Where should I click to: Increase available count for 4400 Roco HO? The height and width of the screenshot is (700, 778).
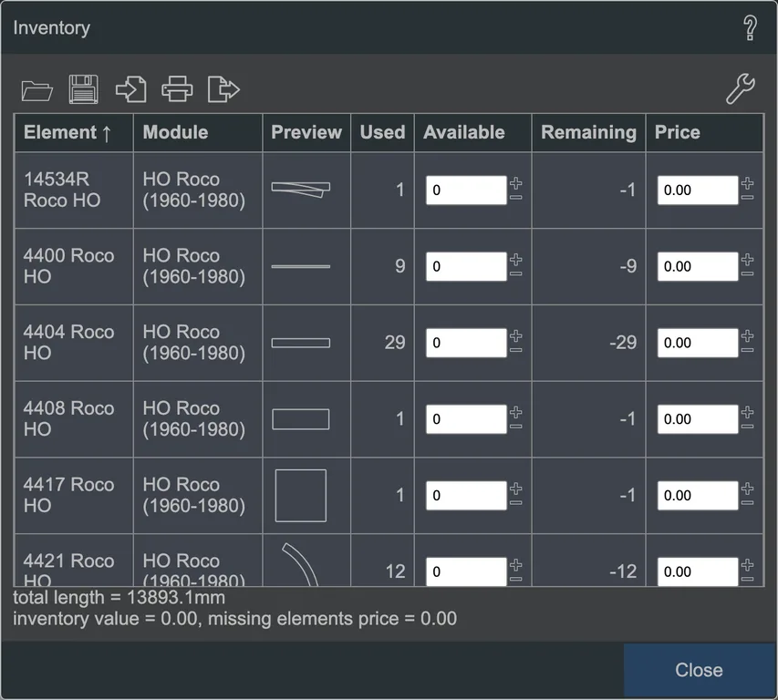(x=516, y=259)
